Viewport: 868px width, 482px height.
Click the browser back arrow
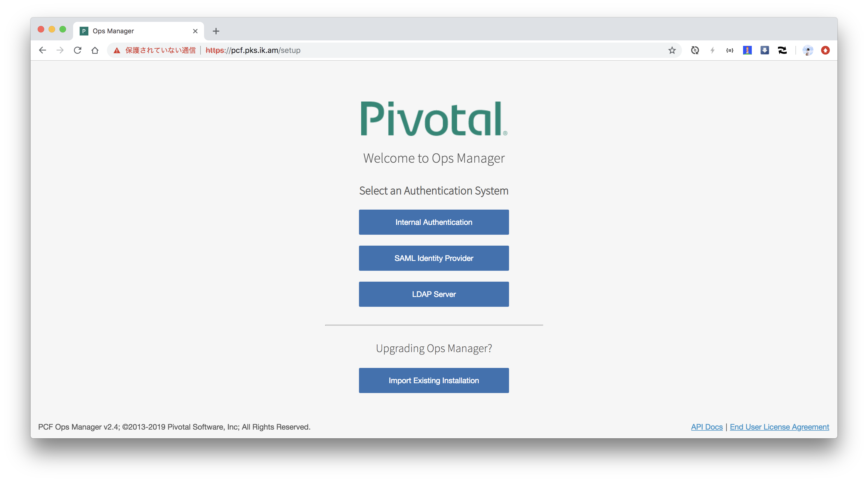pyautogui.click(x=43, y=50)
